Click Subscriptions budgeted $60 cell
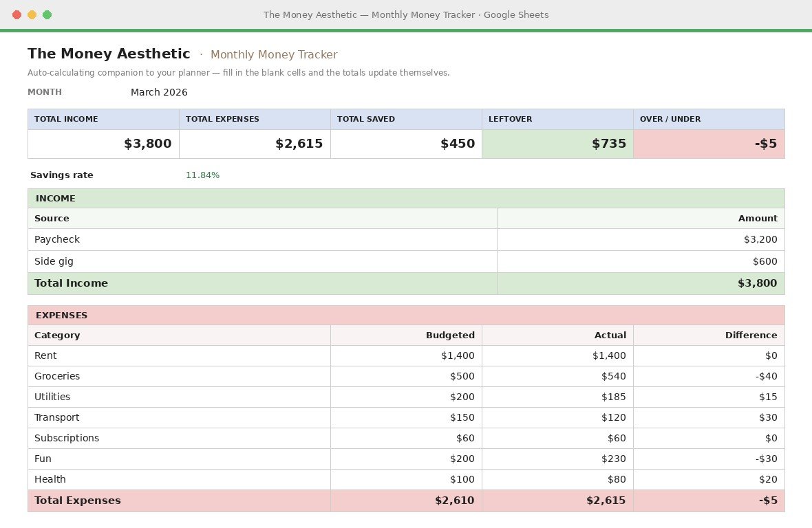The width and height of the screenshot is (812, 528). pos(406,439)
